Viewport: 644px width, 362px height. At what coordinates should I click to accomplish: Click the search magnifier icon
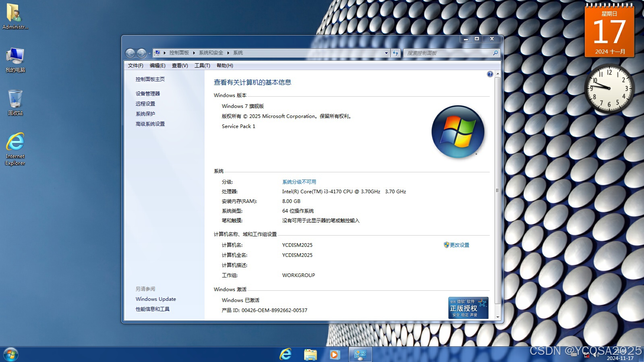495,53
